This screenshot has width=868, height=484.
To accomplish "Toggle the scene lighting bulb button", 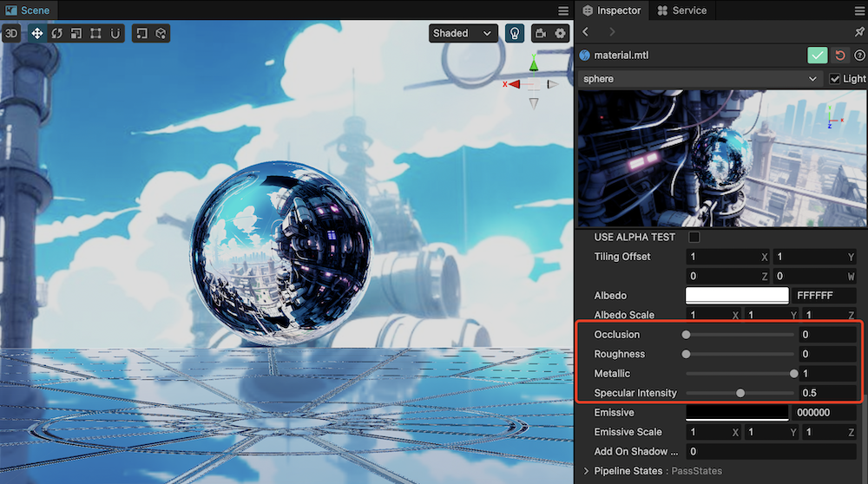I will click(515, 33).
